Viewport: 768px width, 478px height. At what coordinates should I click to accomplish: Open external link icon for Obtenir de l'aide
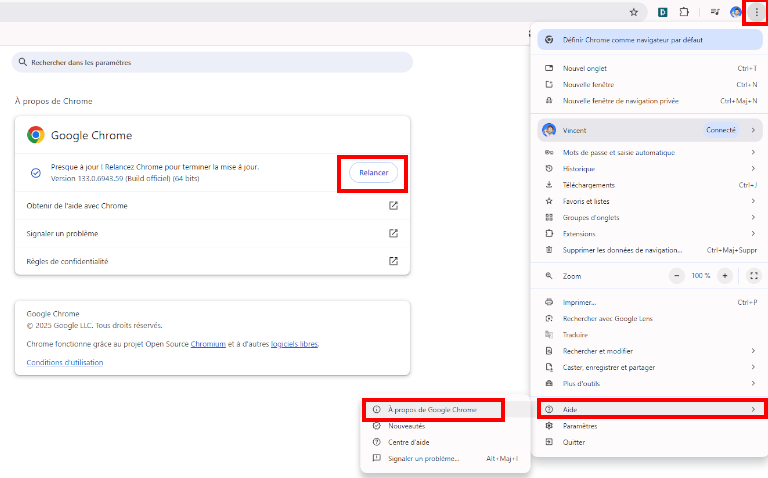(x=393, y=206)
